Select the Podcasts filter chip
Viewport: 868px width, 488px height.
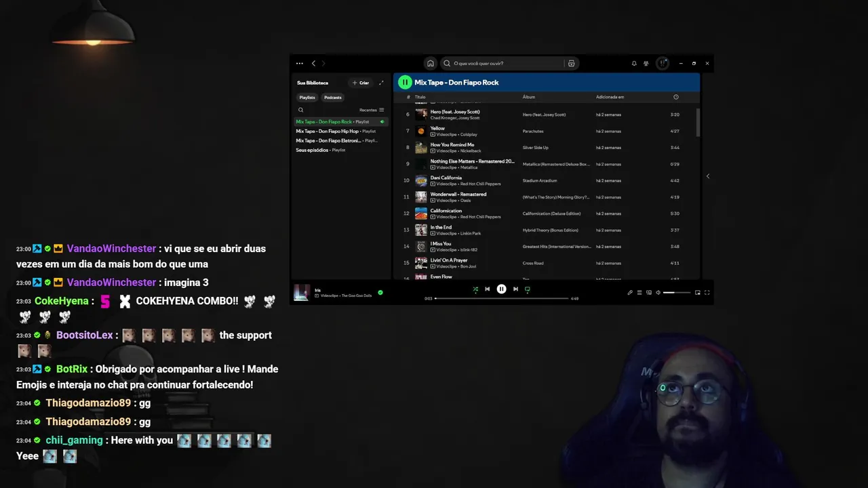tap(333, 98)
